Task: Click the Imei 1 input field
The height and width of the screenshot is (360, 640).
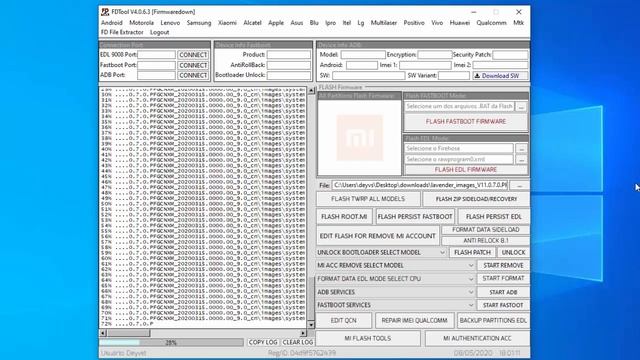Action: coord(425,65)
